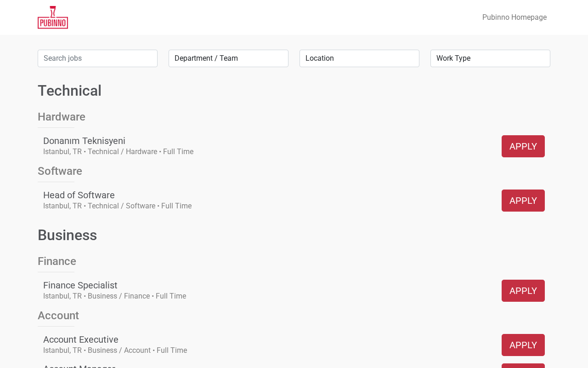Screen dimensions: 588x368
Task: Open the Department / Team dropdown
Action: pos(228,58)
